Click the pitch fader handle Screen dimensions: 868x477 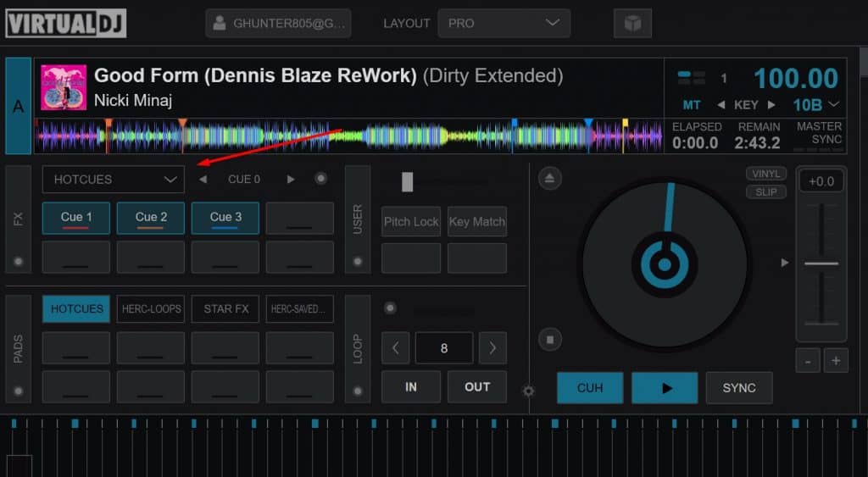coord(821,263)
